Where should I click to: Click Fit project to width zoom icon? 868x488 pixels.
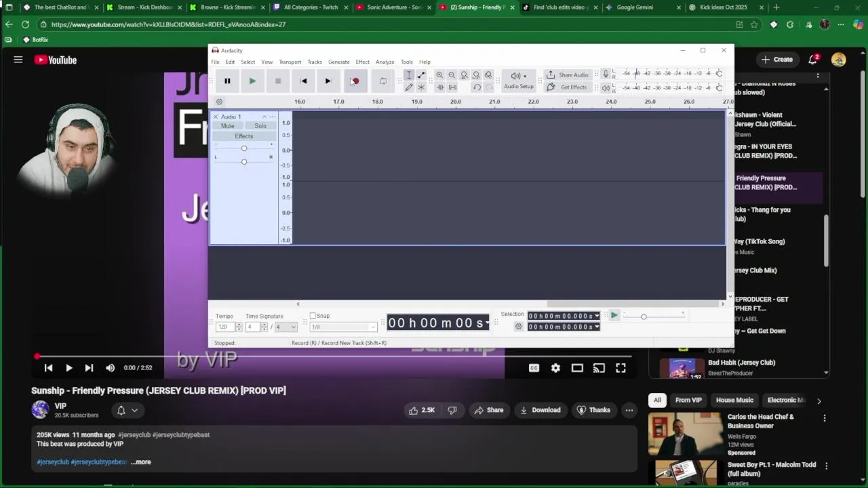pyautogui.click(x=476, y=75)
